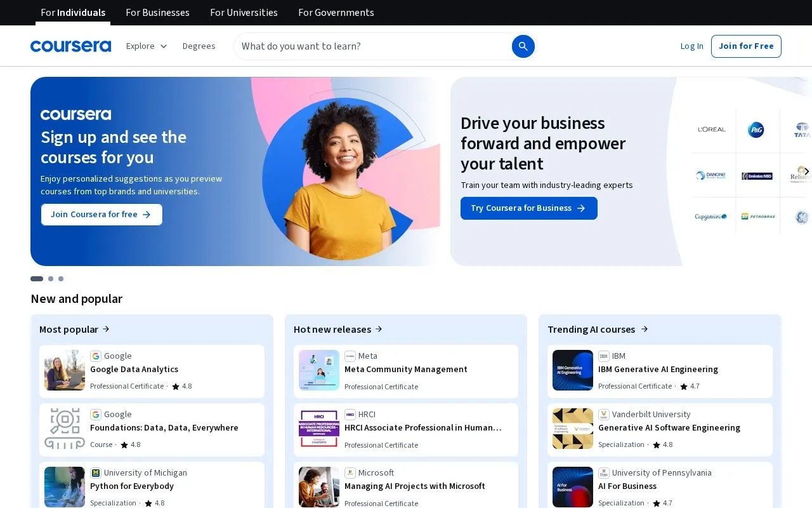Viewport: 812px width, 508px height.
Task: Click the Google Data Analytics thumbnail
Action: click(x=65, y=370)
